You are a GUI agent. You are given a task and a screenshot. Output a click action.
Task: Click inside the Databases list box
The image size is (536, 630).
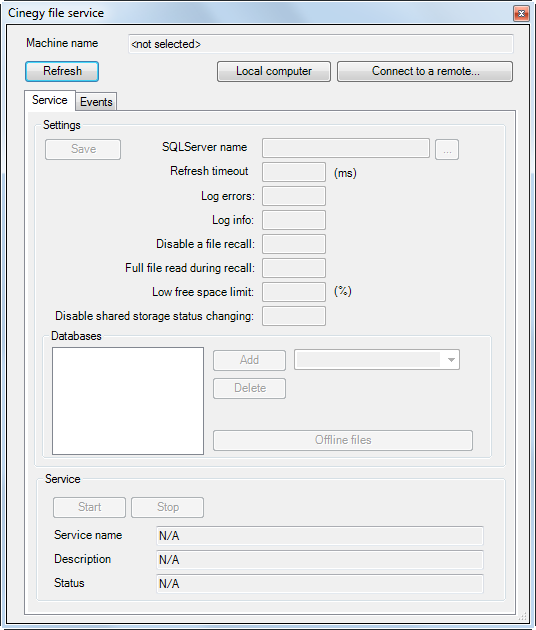[128, 401]
